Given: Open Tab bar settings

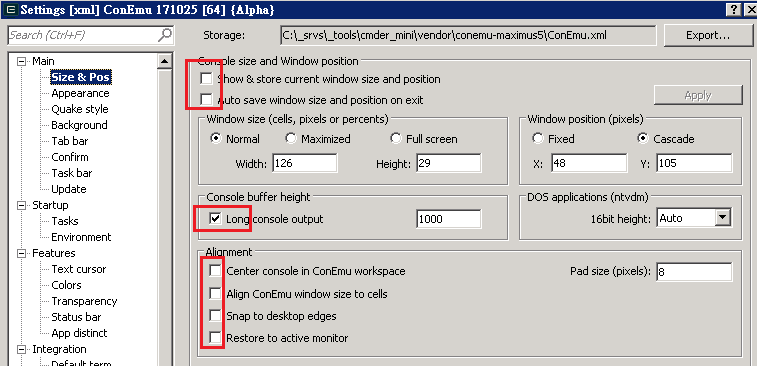Looking at the screenshot, I should pyautogui.click(x=70, y=141).
